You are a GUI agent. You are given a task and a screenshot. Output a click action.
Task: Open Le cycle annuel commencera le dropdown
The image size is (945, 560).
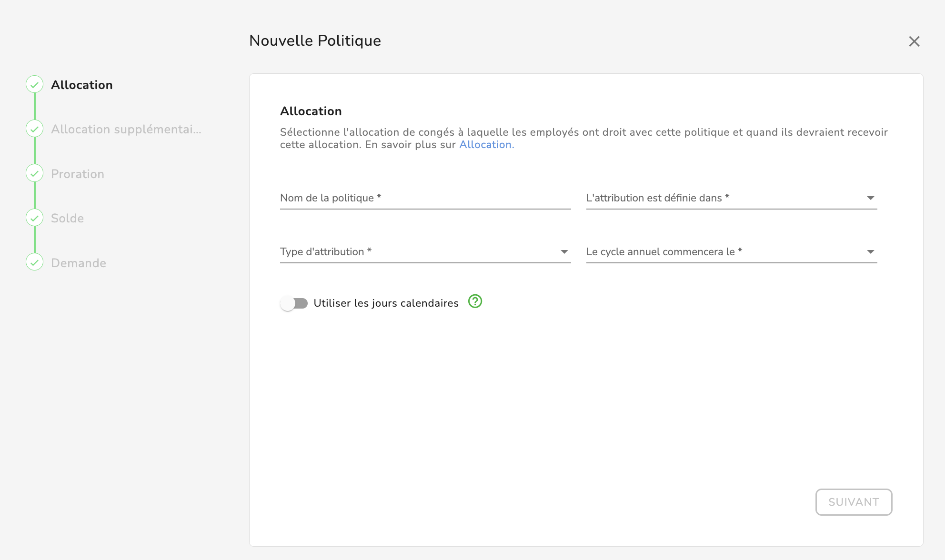731,252
